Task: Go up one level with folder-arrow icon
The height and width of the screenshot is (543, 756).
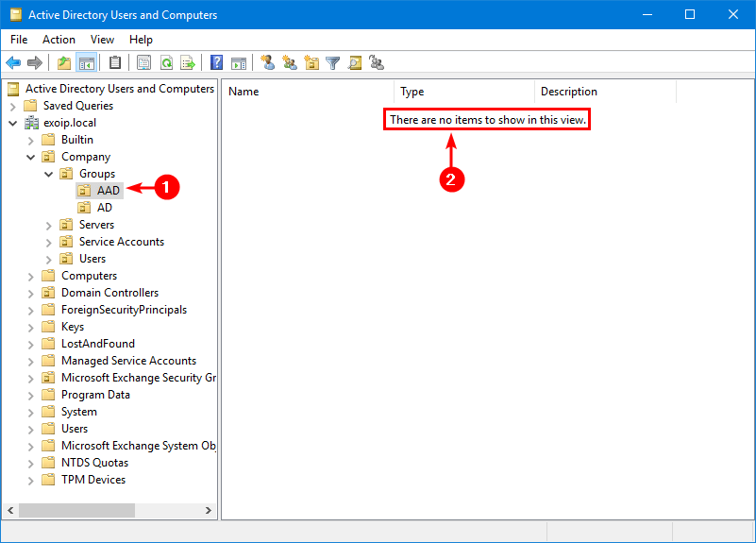Action: pos(64,62)
